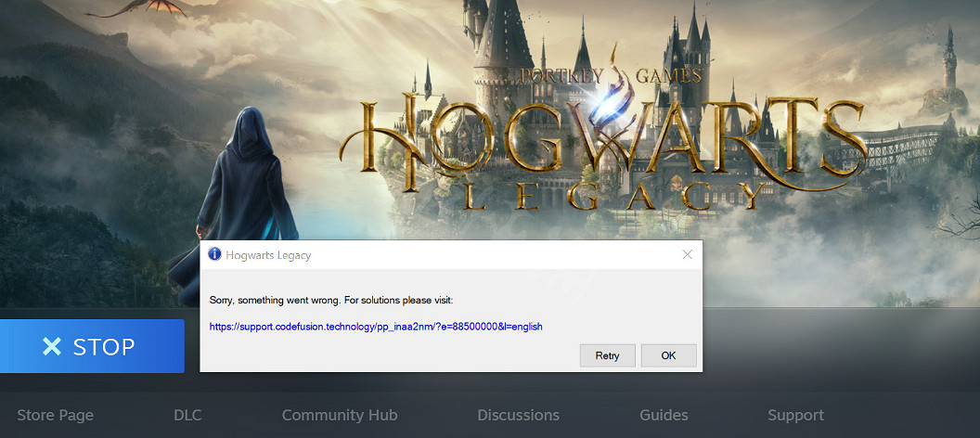Click the X icon inside the STOP button
The height and width of the screenshot is (438, 980).
click(52, 347)
